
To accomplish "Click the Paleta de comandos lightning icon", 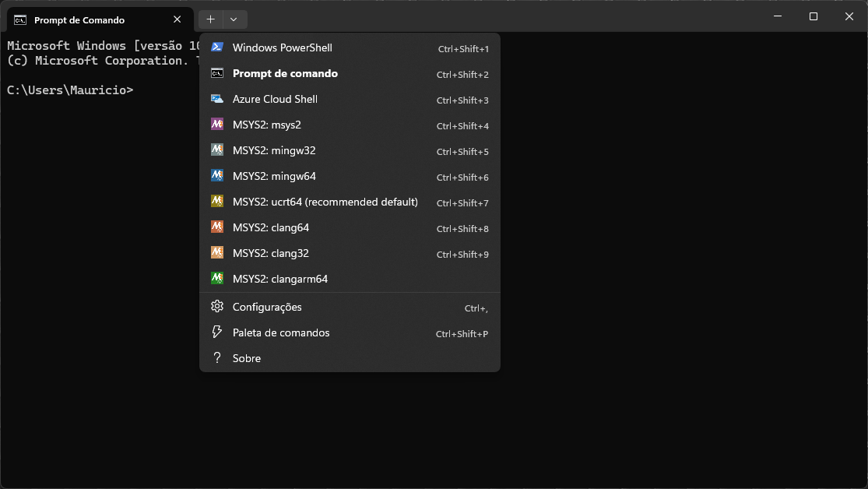I will click(217, 332).
